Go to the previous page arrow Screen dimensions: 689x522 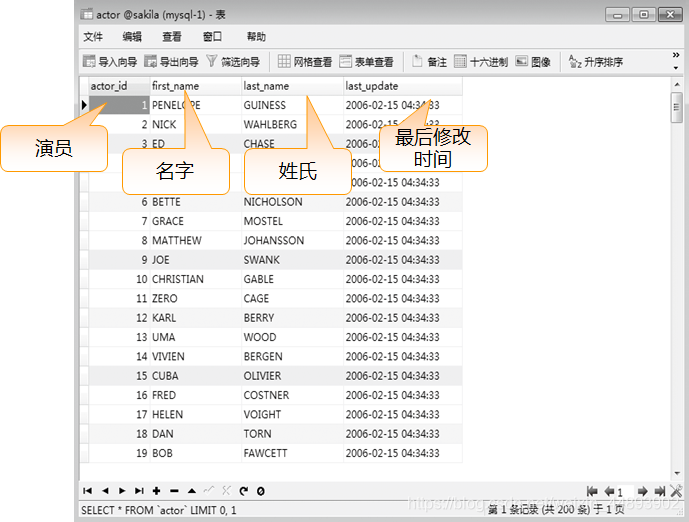(x=609, y=491)
